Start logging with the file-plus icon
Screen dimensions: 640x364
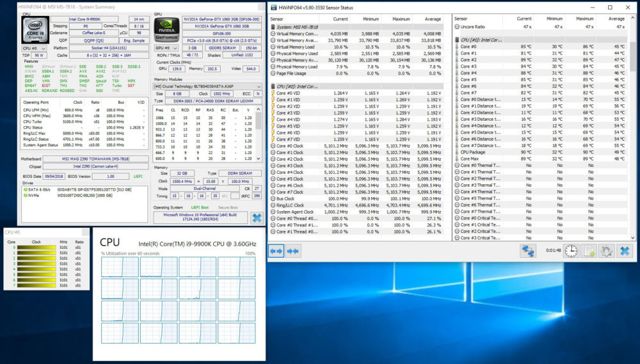click(x=589, y=251)
